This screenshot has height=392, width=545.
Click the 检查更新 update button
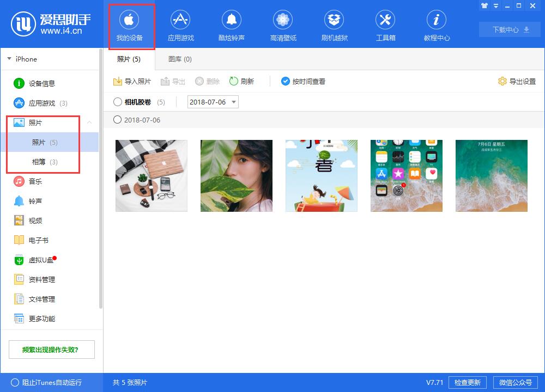(x=468, y=382)
